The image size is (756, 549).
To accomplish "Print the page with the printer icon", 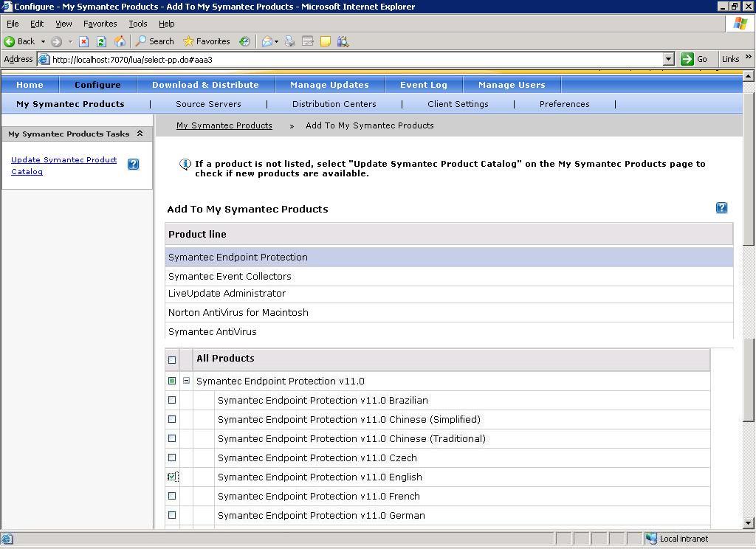I will (289, 41).
